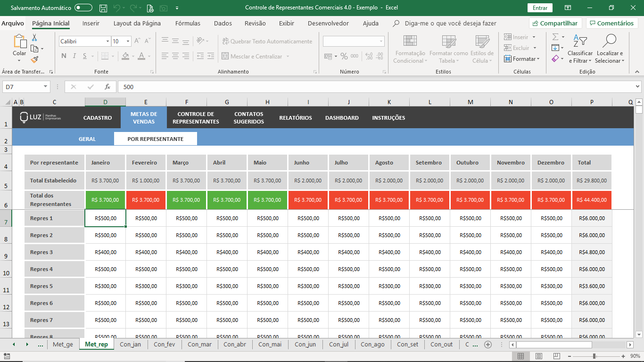The width and height of the screenshot is (644, 362).
Task: Select column header D
Action: pos(105,102)
